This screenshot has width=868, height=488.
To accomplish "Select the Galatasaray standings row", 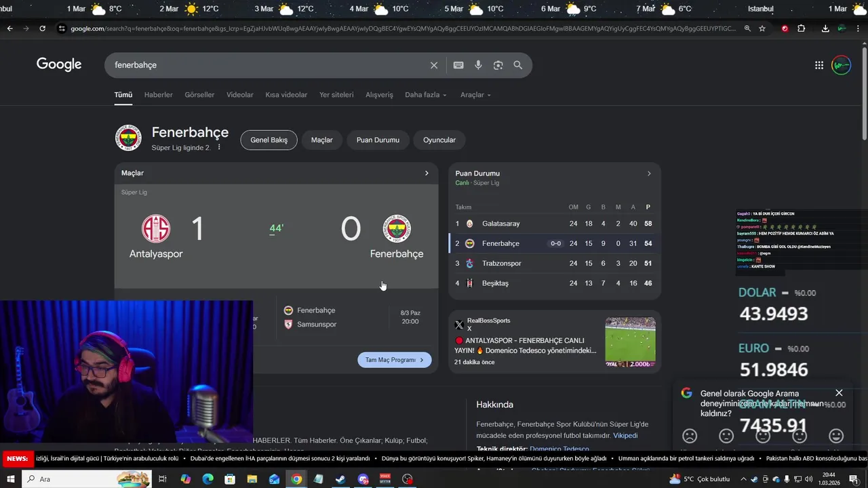I will click(554, 224).
